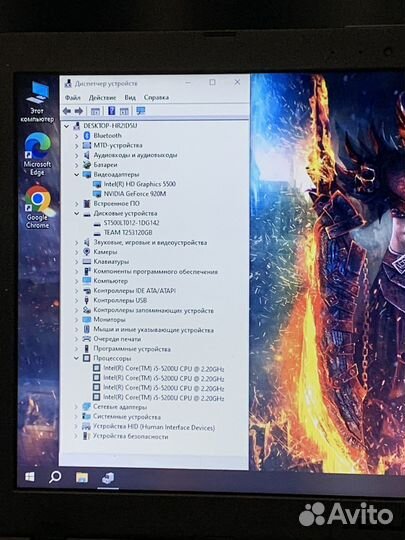Select NVIDIA GeForce 920M adapter
Viewport: 405px width, 540px height.
click(x=135, y=194)
